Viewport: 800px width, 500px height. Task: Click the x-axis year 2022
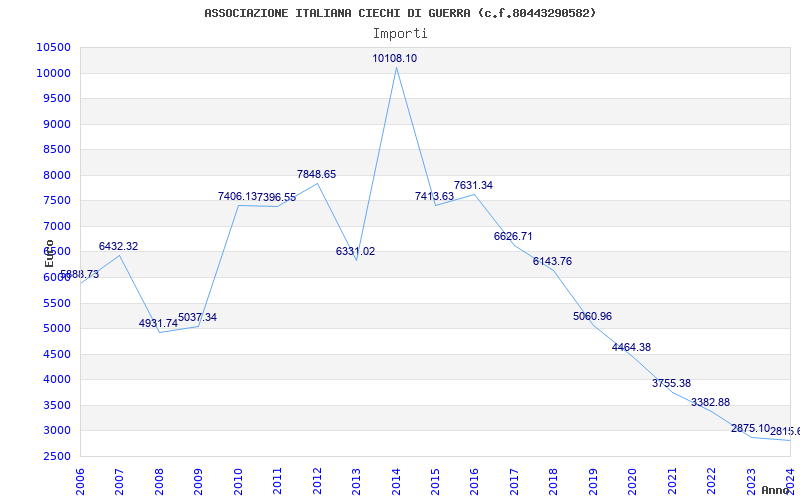[x=711, y=481]
